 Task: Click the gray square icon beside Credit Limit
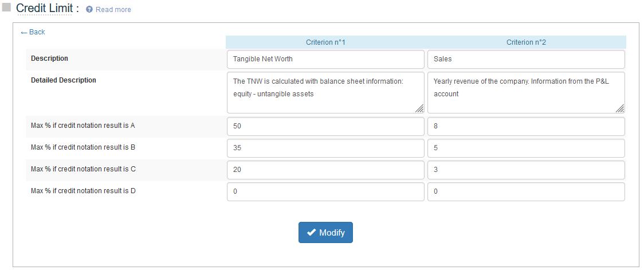tap(7, 7)
